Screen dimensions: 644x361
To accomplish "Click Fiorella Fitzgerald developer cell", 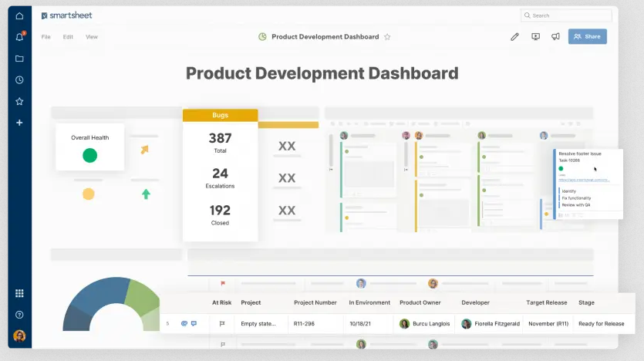I will (x=491, y=324).
